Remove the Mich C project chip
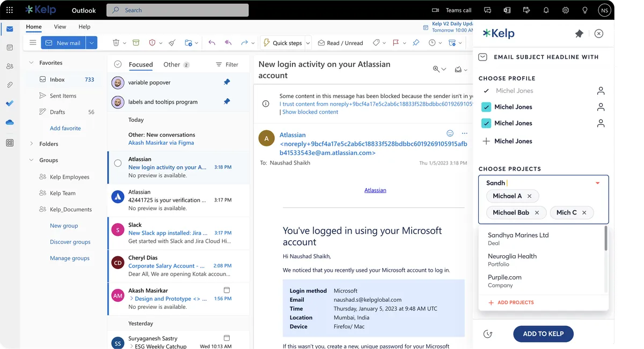 [584, 213]
